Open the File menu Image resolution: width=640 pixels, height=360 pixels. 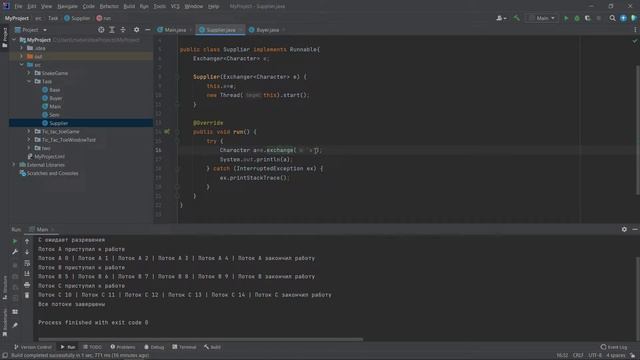[18, 7]
